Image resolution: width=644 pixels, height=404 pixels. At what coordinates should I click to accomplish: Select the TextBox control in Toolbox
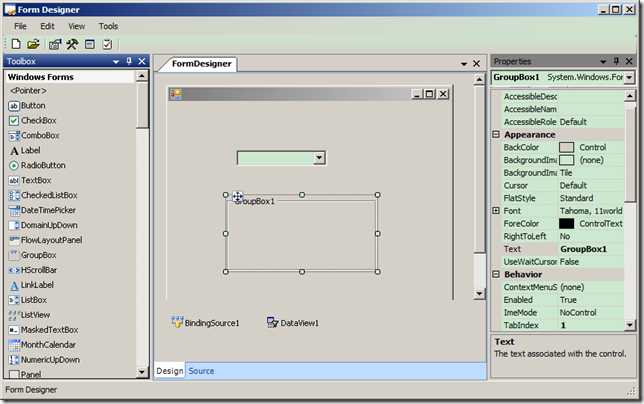tap(30, 180)
